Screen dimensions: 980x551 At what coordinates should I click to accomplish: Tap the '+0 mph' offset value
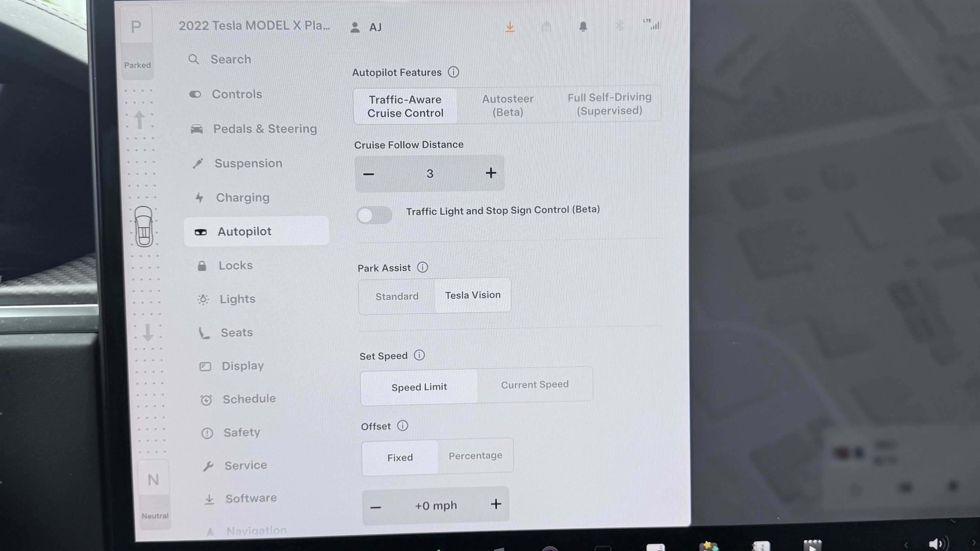[435, 505]
